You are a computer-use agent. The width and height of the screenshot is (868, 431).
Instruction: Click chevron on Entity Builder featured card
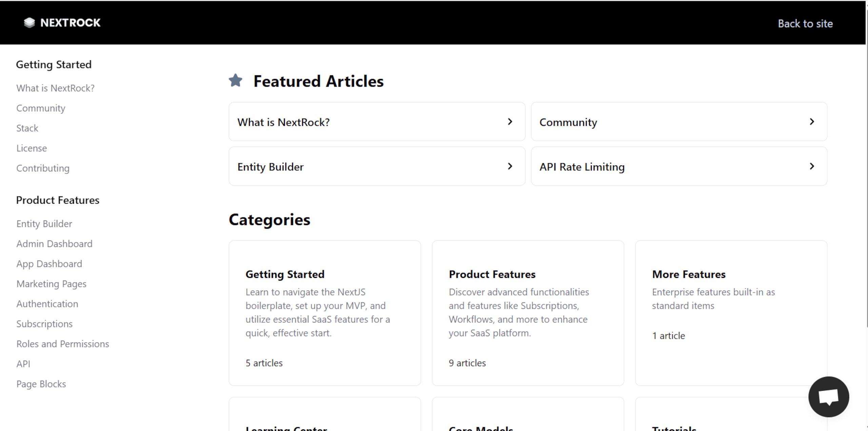[x=510, y=166]
